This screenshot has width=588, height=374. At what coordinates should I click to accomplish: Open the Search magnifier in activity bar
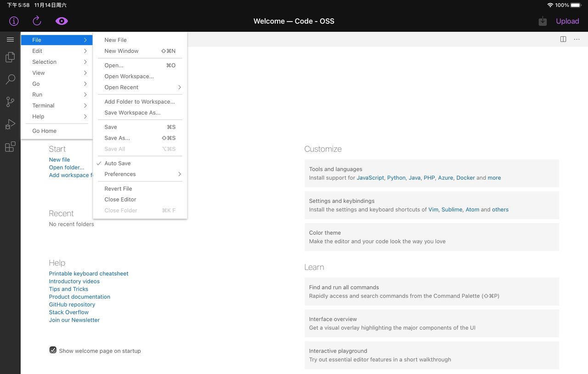(10, 79)
